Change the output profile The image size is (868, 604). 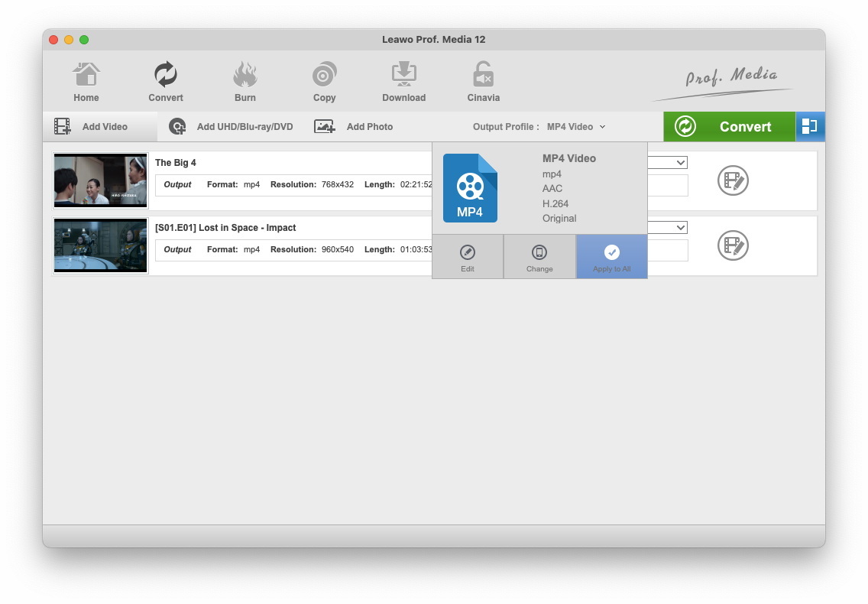(539, 257)
